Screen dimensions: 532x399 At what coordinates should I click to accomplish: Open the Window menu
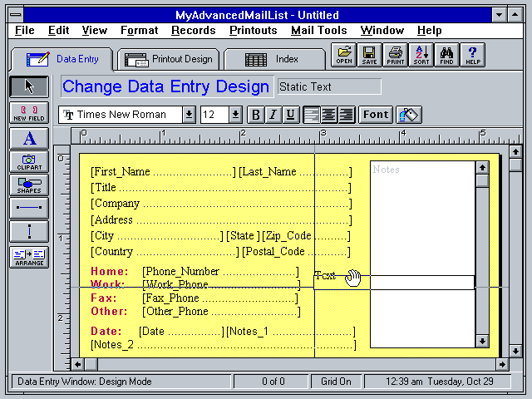pyautogui.click(x=382, y=31)
